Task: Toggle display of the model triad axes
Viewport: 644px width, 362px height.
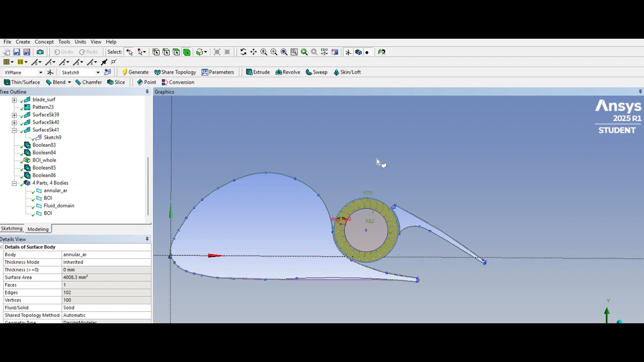Action: point(348,52)
